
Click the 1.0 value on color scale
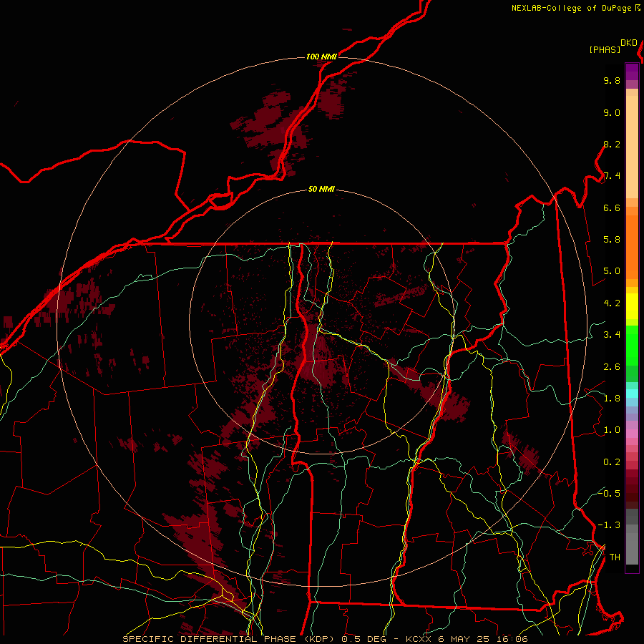[x=612, y=431]
